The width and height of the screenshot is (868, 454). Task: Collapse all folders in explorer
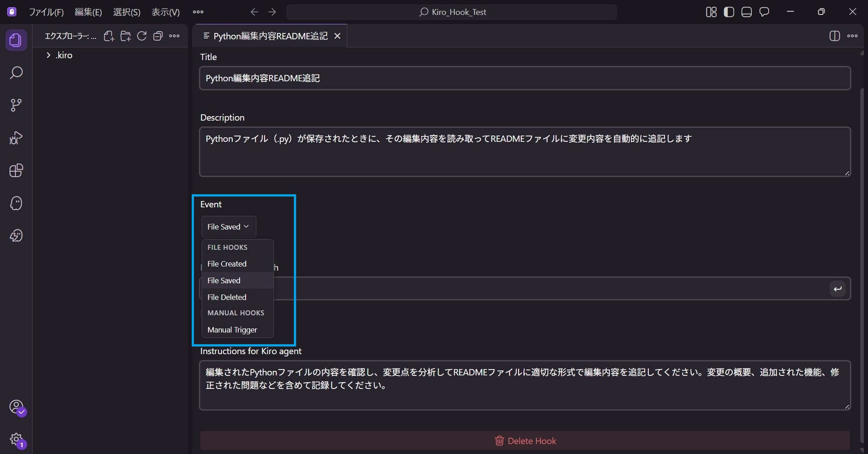(158, 36)
